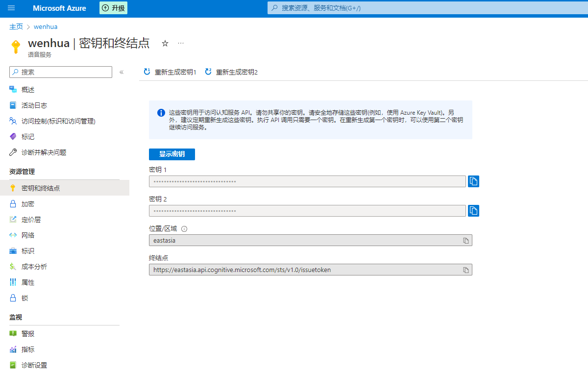
Task: Copy 密钥 1 with copy icon
Action: click(473, 181)
